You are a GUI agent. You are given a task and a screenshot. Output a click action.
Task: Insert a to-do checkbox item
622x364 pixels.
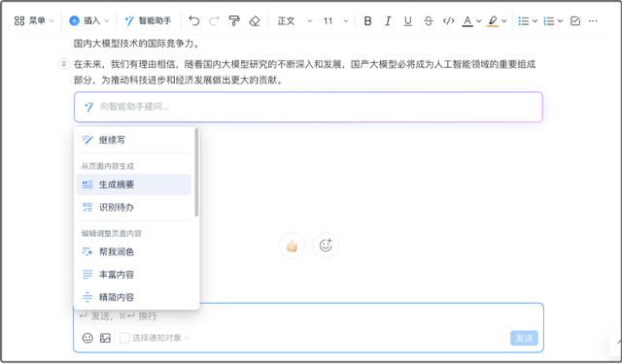point(575,20)
